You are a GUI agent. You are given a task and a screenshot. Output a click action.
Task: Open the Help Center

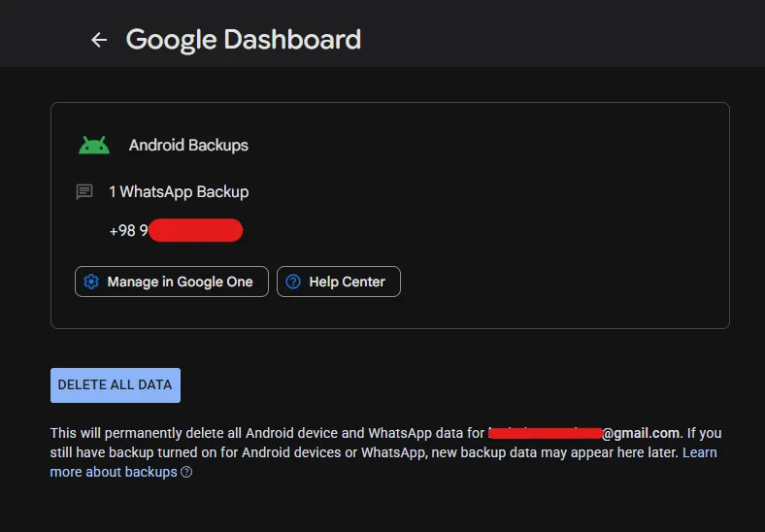(x=339, y=282)
